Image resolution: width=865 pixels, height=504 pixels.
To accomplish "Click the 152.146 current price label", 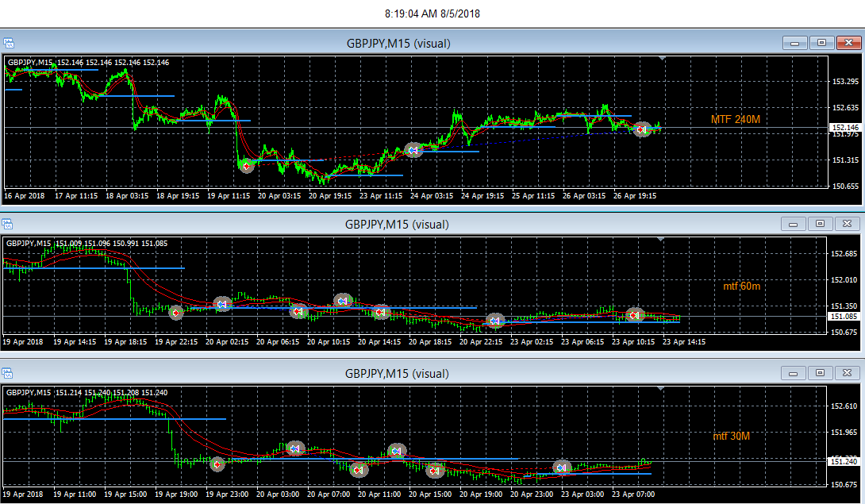I will point(844,128).
